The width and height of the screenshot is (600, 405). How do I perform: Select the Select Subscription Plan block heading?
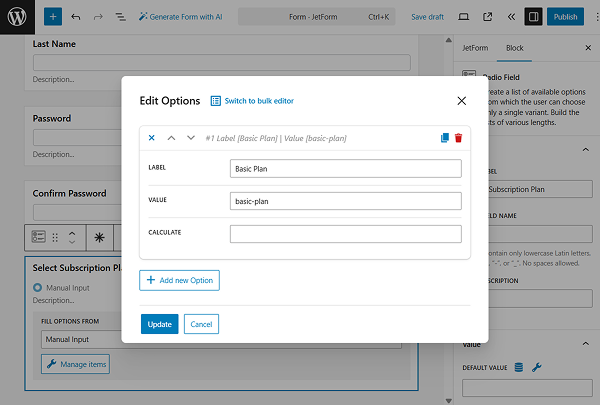77,268
